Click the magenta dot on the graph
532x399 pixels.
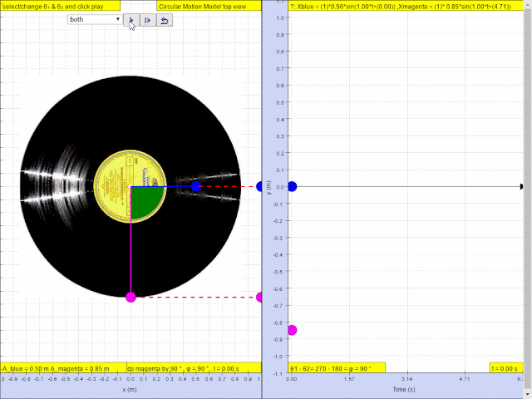click(x=292, y=330)
